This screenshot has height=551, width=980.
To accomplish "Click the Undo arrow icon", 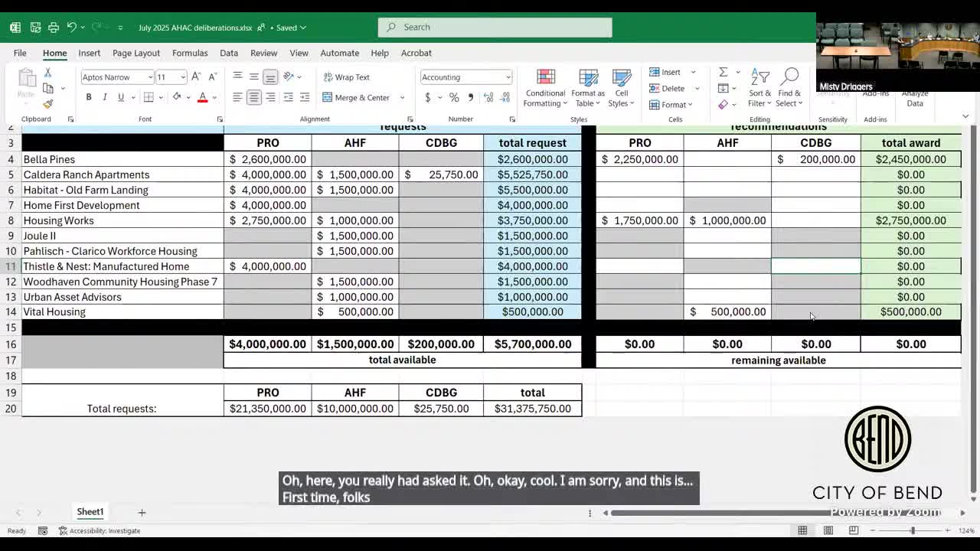I will tap(71, 27).
